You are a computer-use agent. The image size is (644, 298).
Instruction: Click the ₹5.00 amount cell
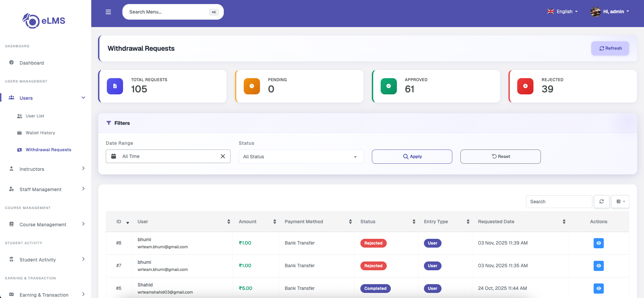click(x=245, y=288)
